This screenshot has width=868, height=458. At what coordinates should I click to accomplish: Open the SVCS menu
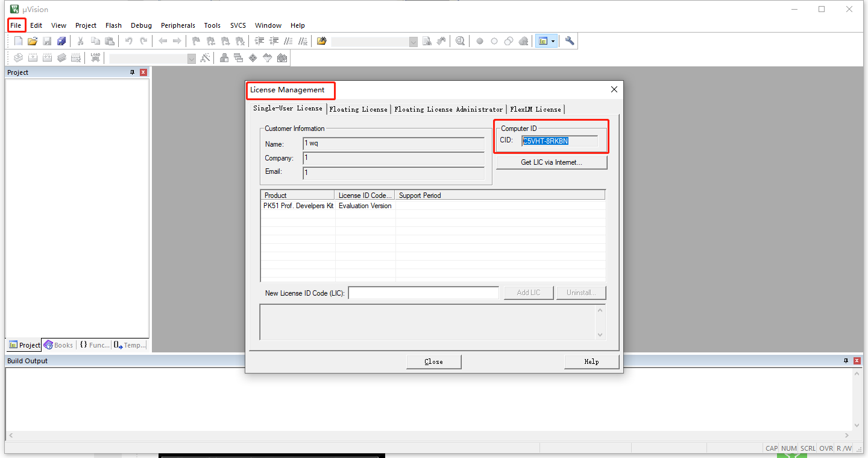click(x=238, y=25)
